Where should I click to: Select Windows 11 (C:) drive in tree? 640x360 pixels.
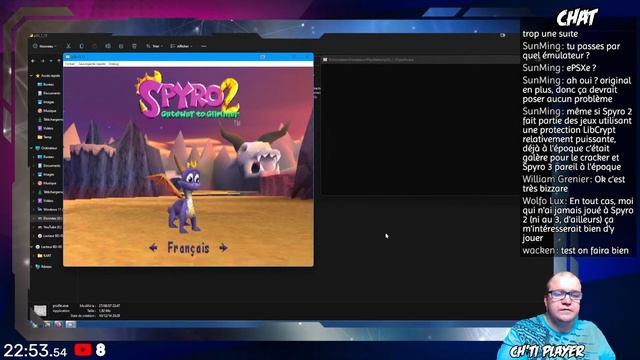(x=50, y=209)
